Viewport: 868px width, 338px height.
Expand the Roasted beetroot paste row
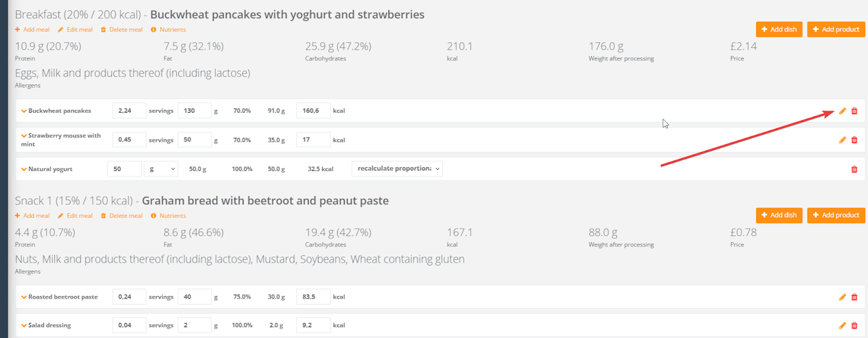[24, 297]
